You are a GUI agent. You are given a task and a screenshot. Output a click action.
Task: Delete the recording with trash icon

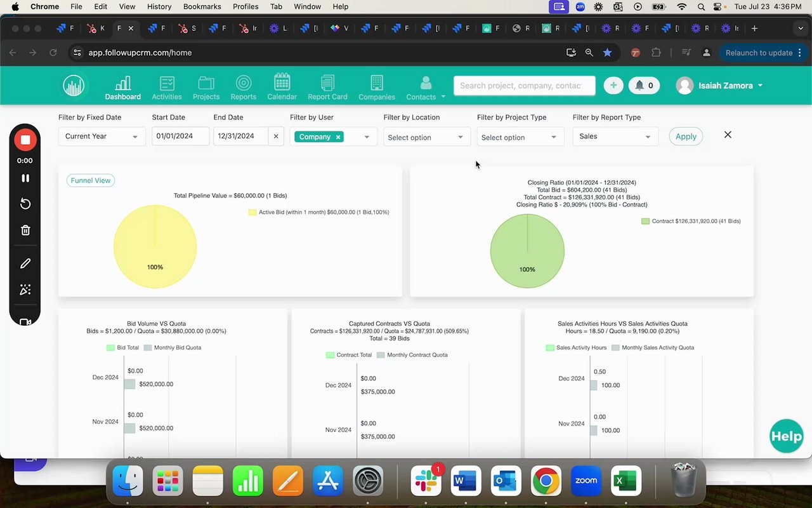coord(25,231)
